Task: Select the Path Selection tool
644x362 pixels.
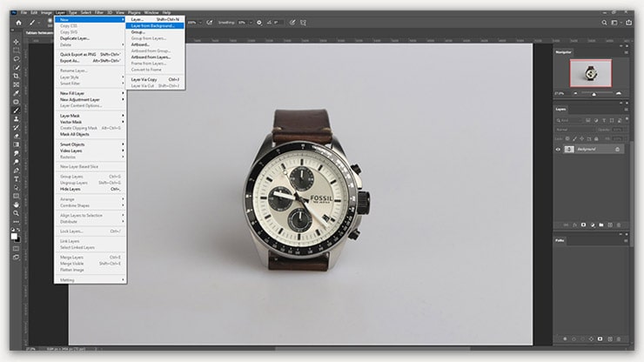Action: click(17, 188)
